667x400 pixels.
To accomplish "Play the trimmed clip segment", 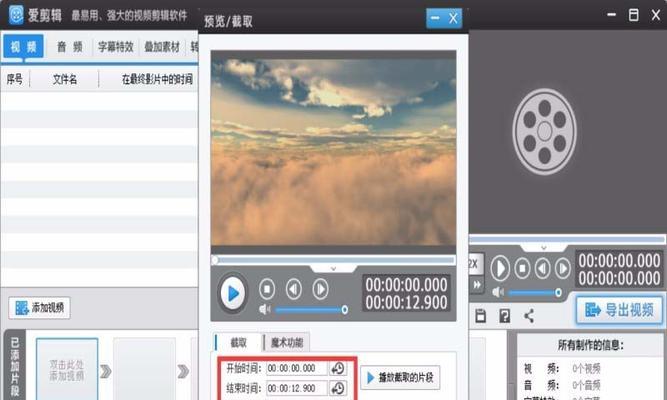I will pos(400,377).
